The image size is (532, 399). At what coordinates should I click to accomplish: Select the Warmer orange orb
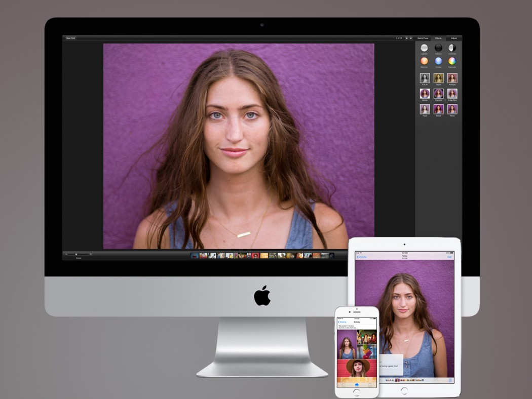(424, 61)
